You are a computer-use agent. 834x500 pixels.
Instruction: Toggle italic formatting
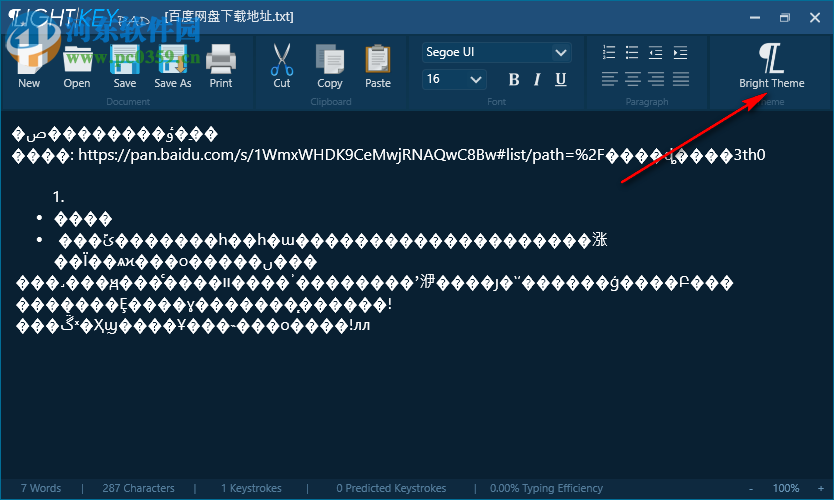pyautogui.click(x=537, y=80)
